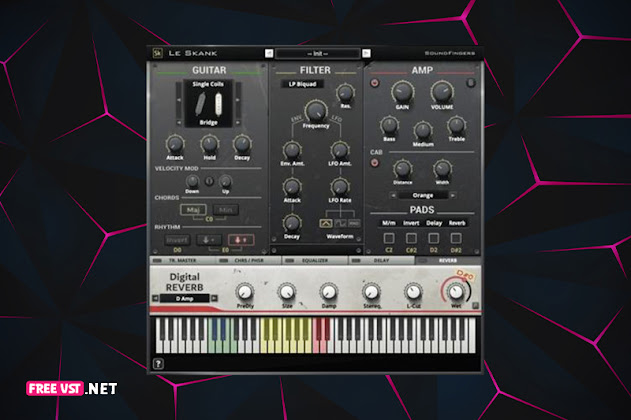Screen dimensions: 631x420
Task: Click the Amp VOLUME knob
Action: tap(442, 92)
